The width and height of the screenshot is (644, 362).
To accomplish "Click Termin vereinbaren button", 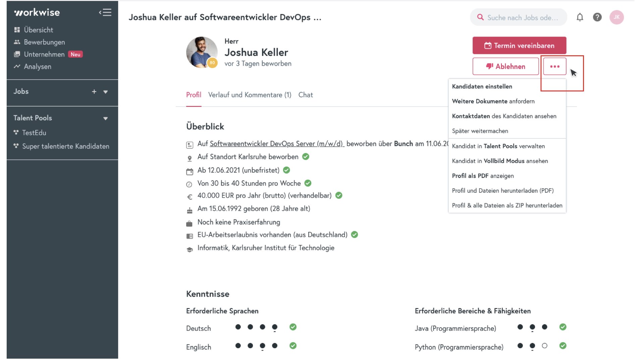I will (x=519, y=45).
